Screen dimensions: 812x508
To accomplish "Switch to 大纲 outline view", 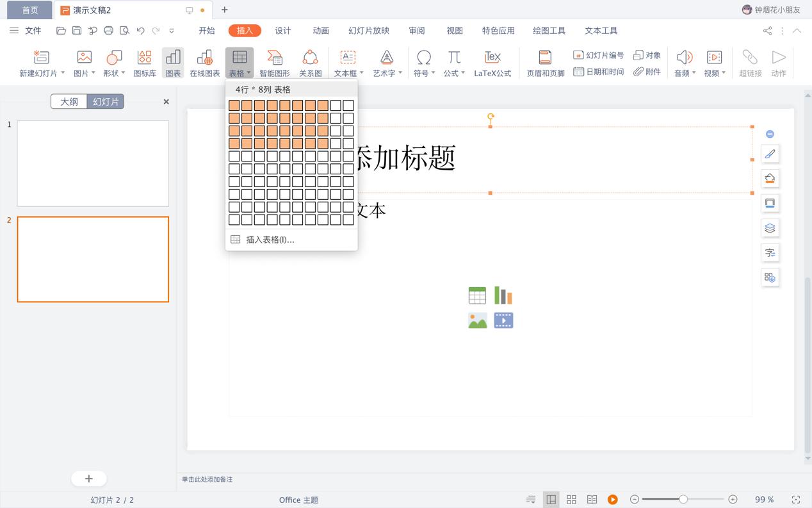I will click(69, 101).
